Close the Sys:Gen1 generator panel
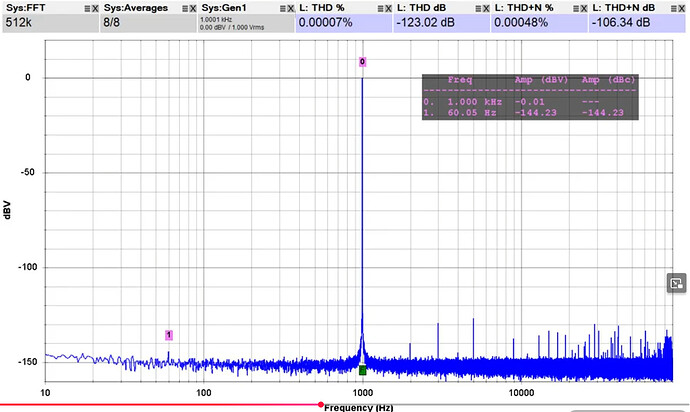The width and height of the screenshot is (690, 412). (x=290, y=8)
